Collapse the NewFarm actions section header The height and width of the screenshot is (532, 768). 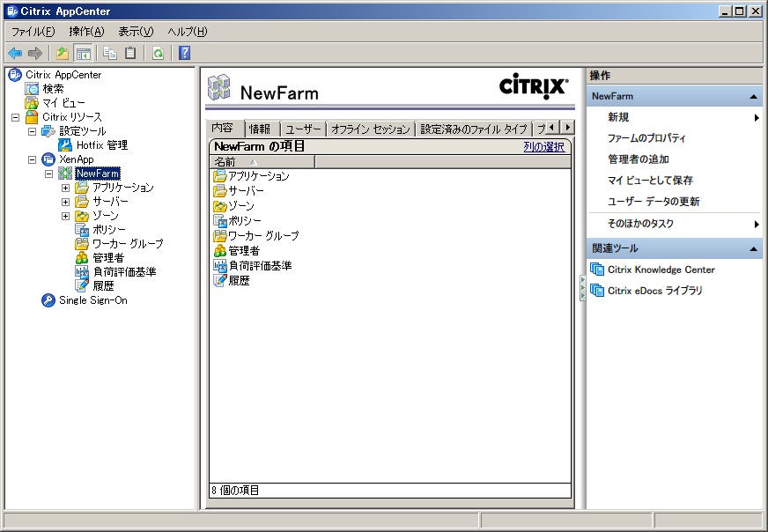pos(753,96)
